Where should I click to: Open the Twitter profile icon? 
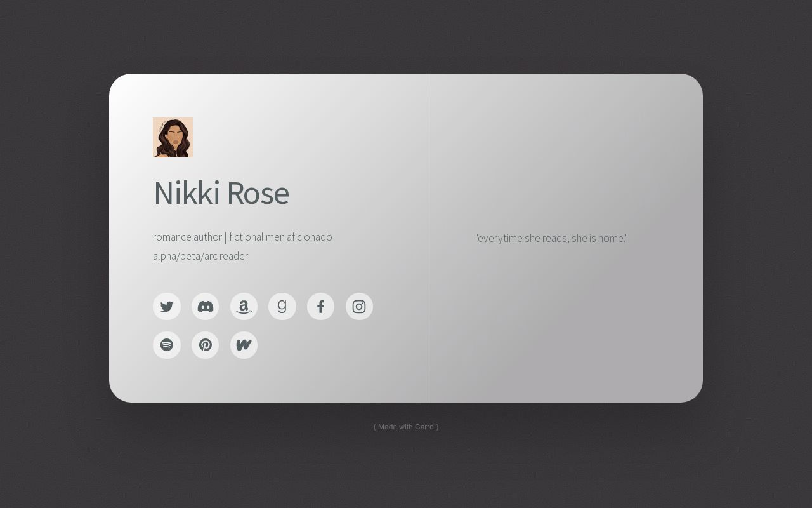167,307
